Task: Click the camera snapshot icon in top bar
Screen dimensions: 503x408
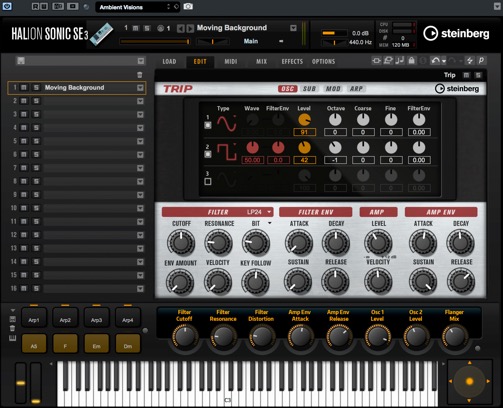Action: [188, 7]
